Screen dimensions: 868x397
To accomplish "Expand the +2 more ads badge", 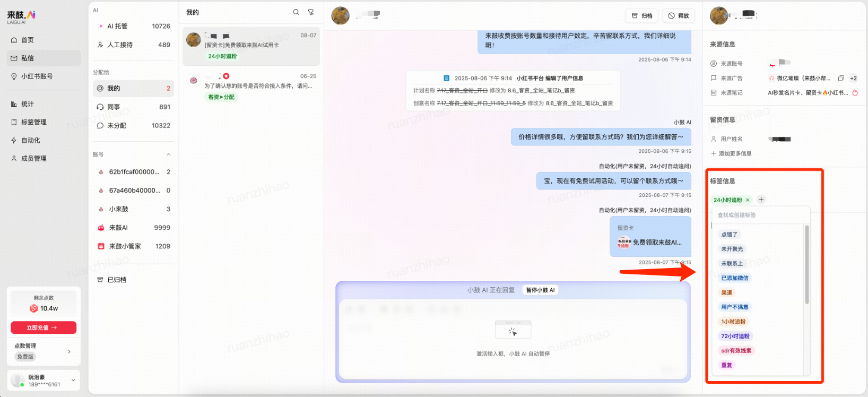I will (853, 78).
